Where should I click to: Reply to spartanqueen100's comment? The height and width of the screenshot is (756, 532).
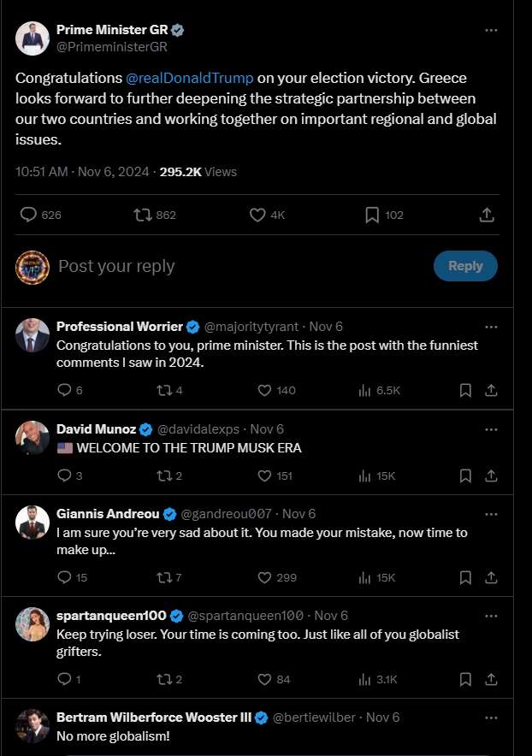(x=64, y=679)
